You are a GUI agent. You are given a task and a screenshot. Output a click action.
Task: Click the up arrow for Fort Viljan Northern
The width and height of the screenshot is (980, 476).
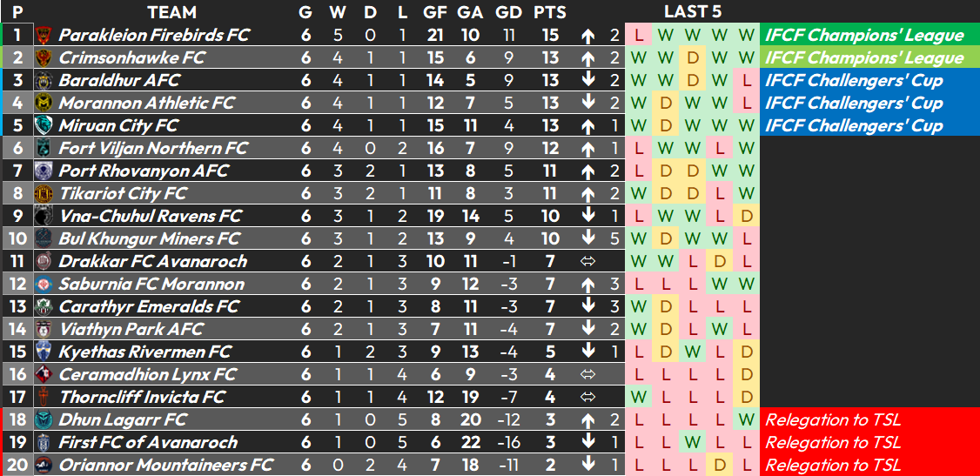[x=587, y=149]
